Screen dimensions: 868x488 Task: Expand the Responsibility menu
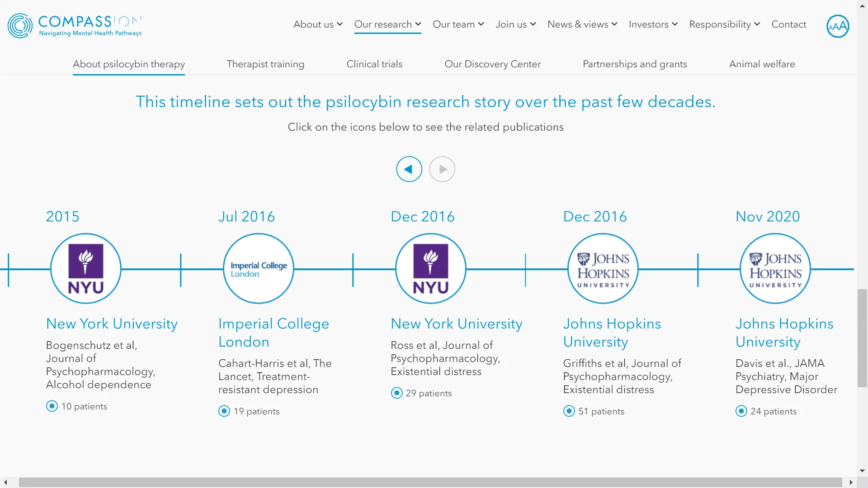click(x=725, y=24)
